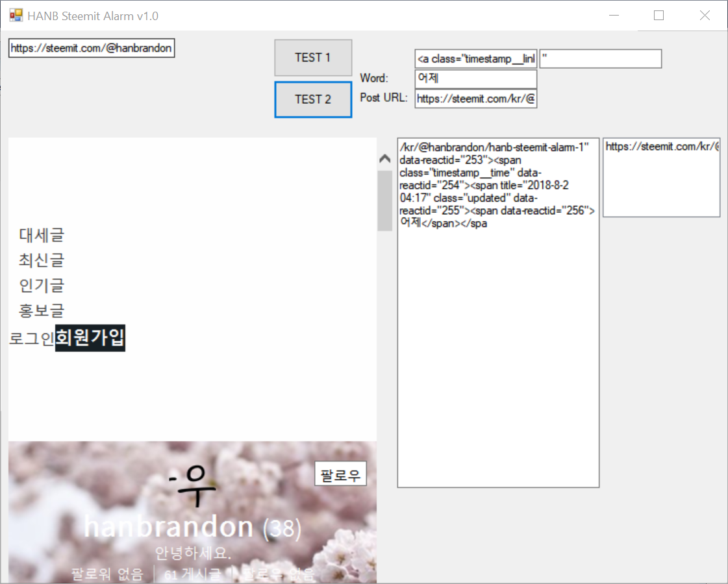This screenshot has width=728, height=584.
Task: Click the 팔로우 follow button
Action: click(x=340, y=474)
